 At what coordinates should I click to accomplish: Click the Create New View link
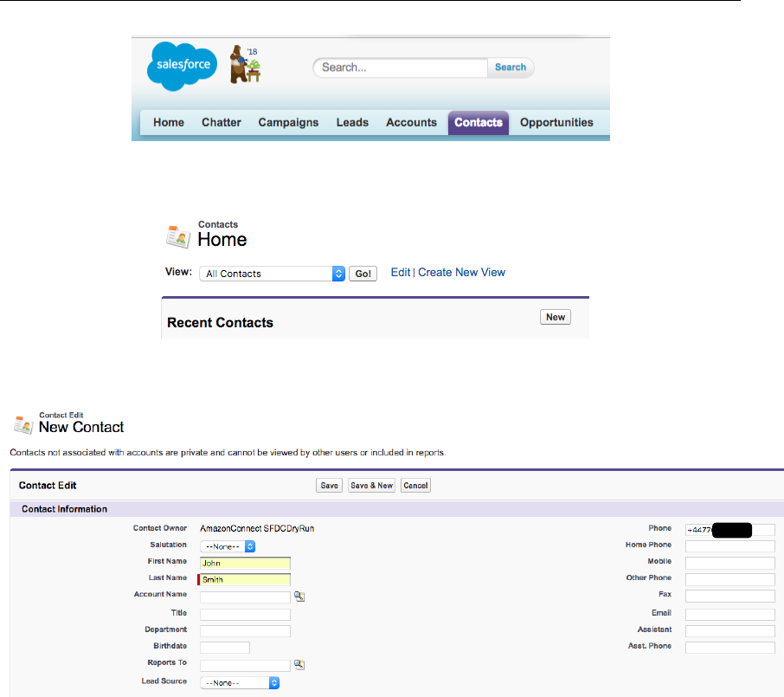[x=461, y=272]
